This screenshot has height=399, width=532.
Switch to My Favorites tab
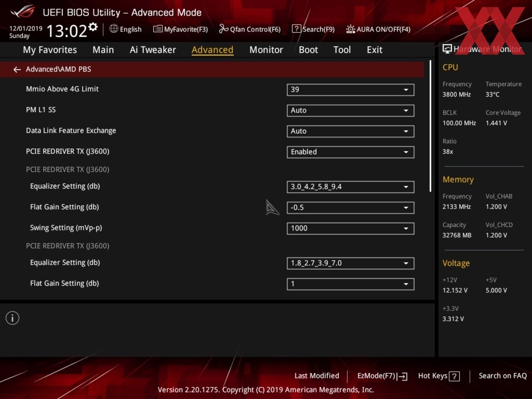(x=50, y=50)
